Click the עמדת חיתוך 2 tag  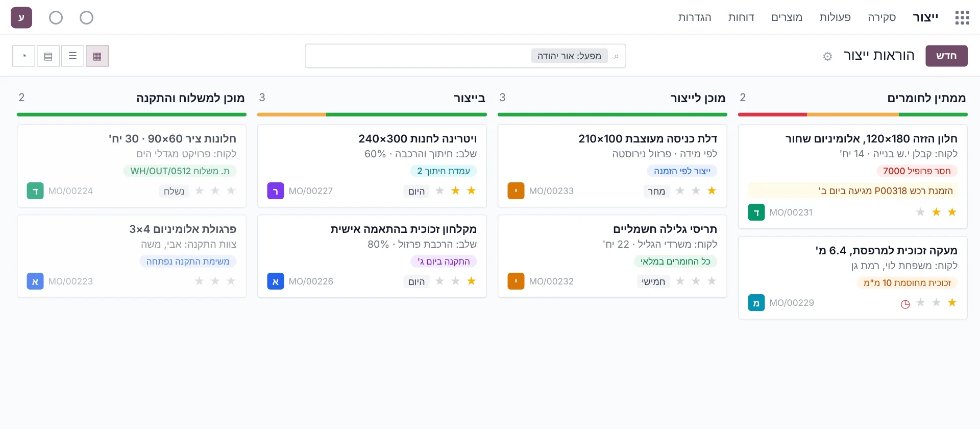click(x=444, y=171)
